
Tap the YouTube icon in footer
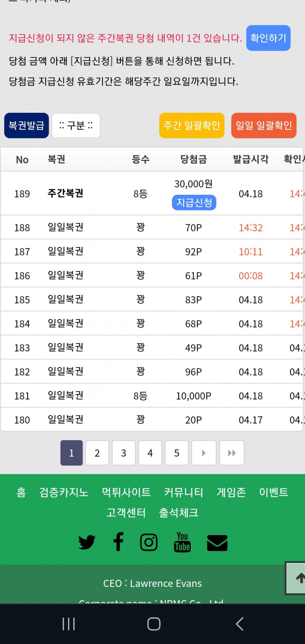coord(182,542)
